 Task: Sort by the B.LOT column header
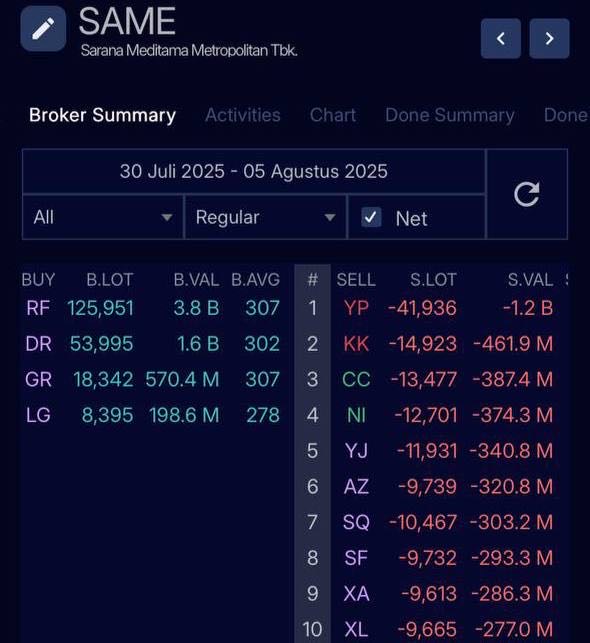coord(109,280)
